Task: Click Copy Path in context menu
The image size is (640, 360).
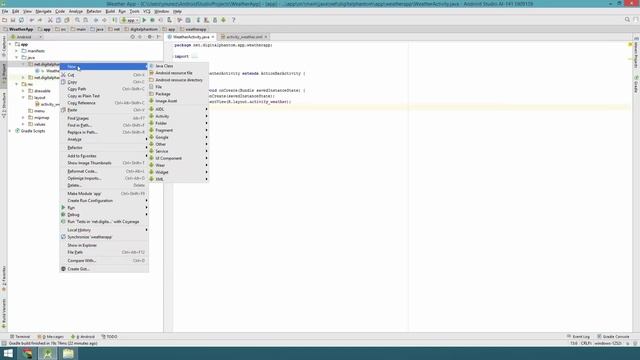Action: (x=104, y=89)
